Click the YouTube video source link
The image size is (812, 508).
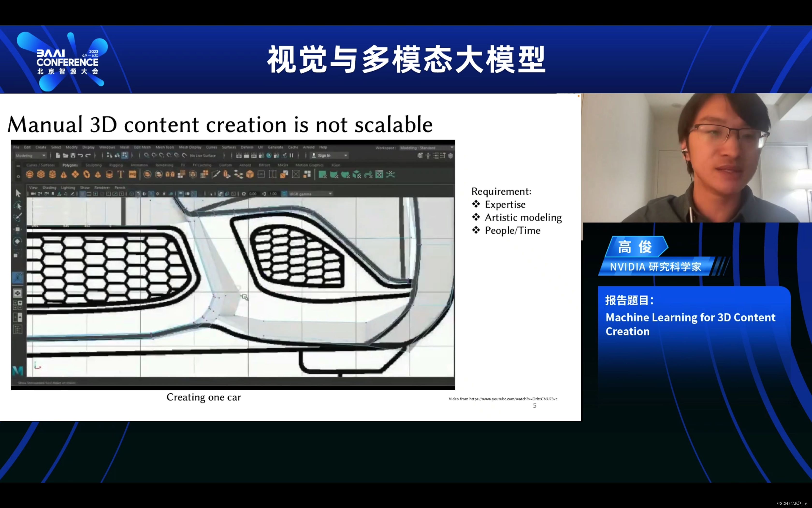pos(513,399)
